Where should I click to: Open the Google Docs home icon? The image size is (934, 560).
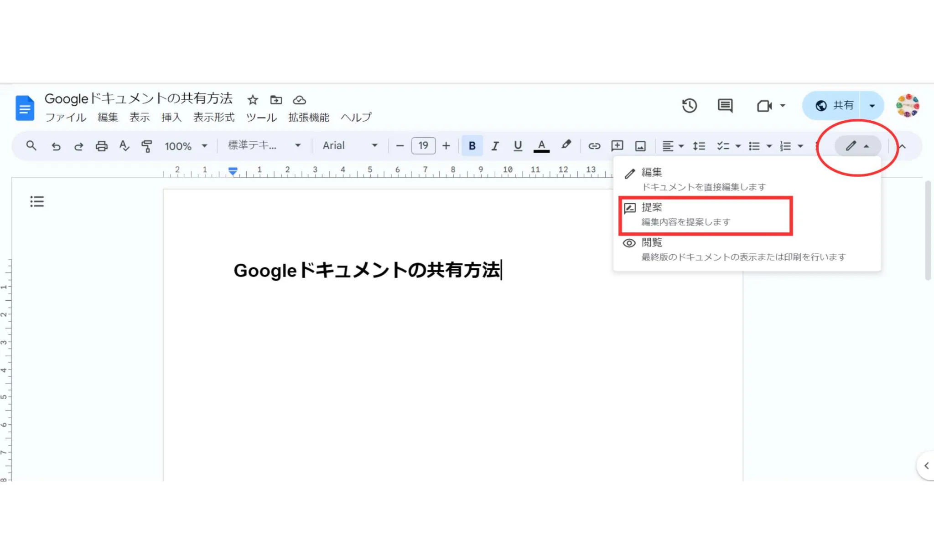(25, 108)
